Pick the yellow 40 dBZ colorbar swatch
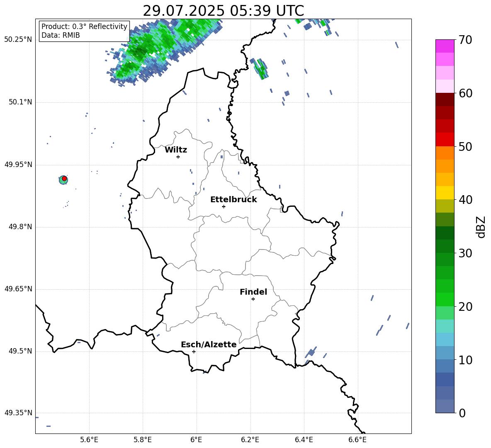Image resolution: width=491 pixels, height=448 pixels. [x=445, y=193]
